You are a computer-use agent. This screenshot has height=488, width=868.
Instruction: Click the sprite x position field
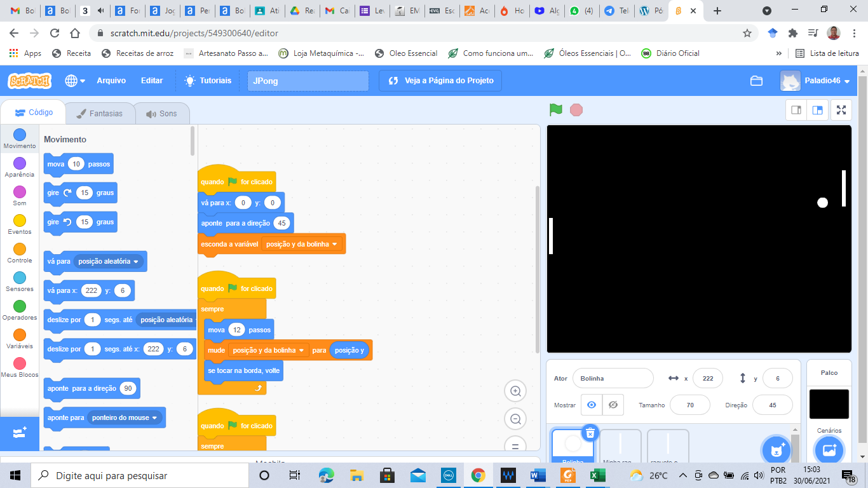708,378
